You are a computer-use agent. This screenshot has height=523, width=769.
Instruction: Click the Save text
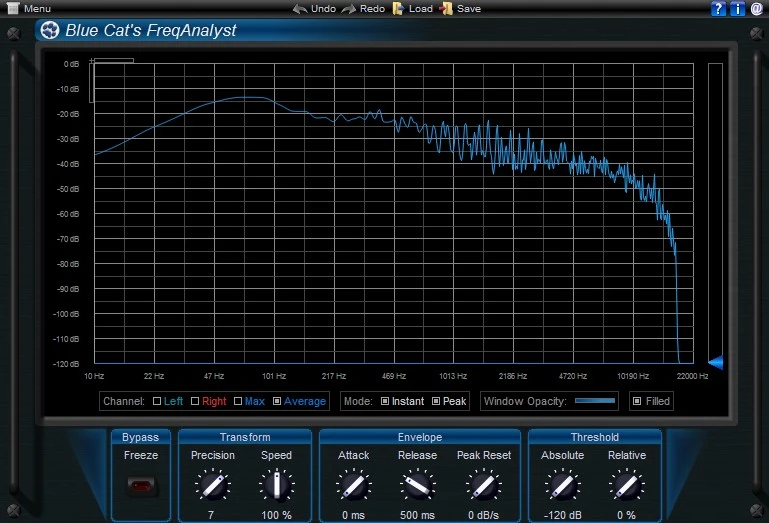[469, 8]
